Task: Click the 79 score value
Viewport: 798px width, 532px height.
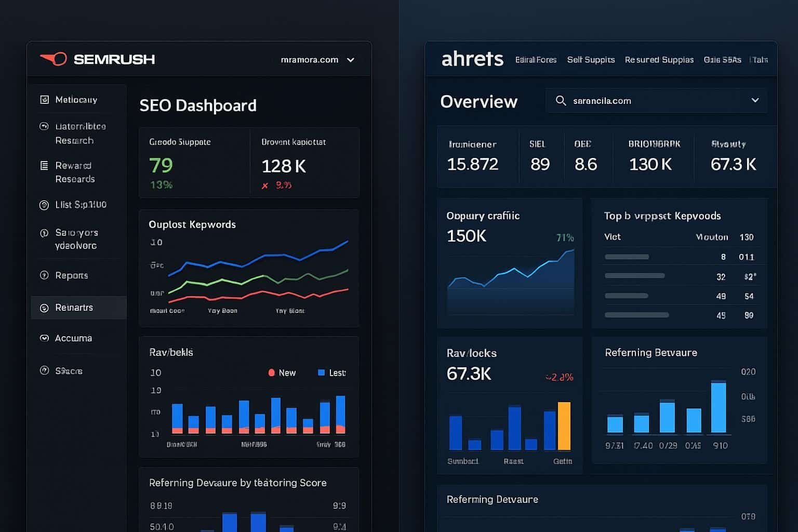Action: (161, 165)
